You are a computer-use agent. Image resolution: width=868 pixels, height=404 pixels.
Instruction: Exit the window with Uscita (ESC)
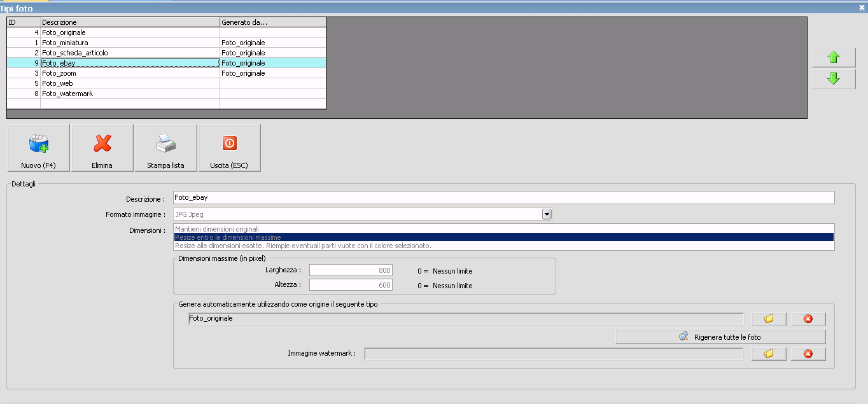point(229,148)
